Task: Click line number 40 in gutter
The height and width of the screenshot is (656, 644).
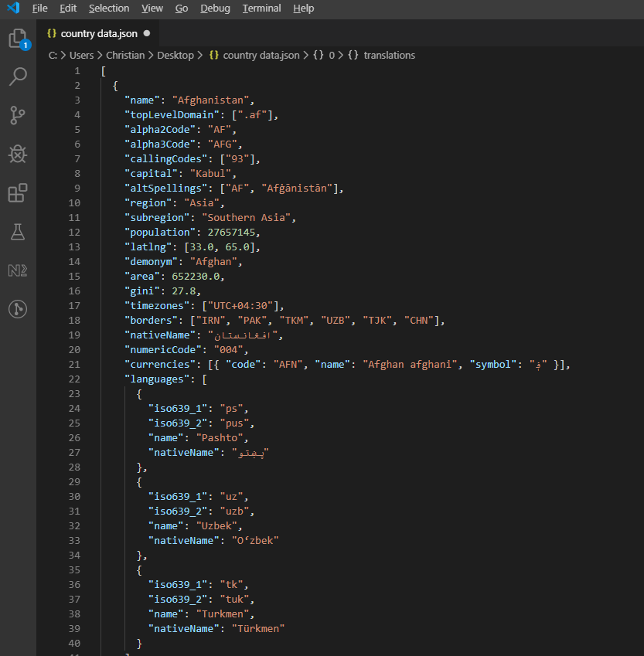Action: [74, 643]
